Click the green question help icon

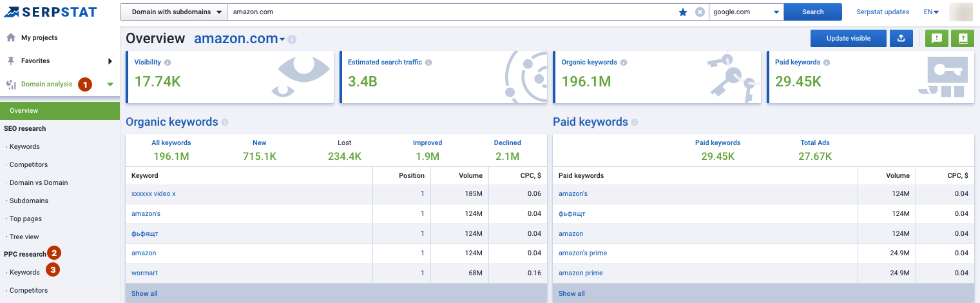963,38
